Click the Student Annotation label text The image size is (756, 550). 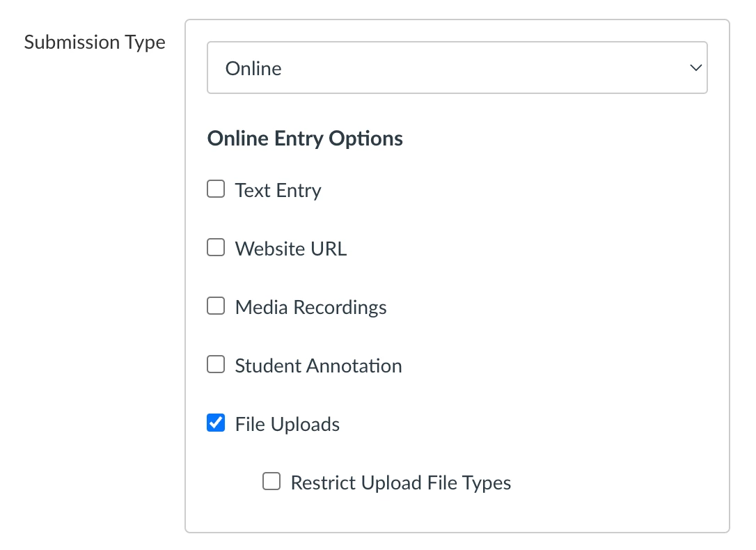[x=318, y=366]
